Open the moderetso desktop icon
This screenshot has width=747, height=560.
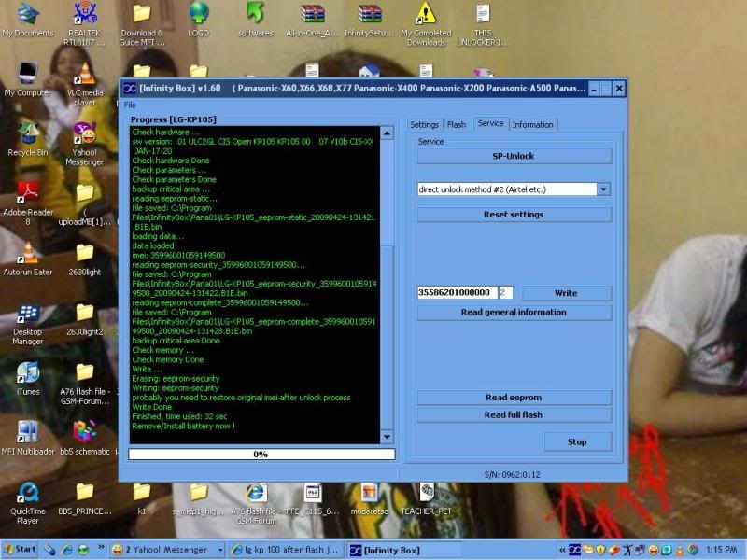pos(369,498)
